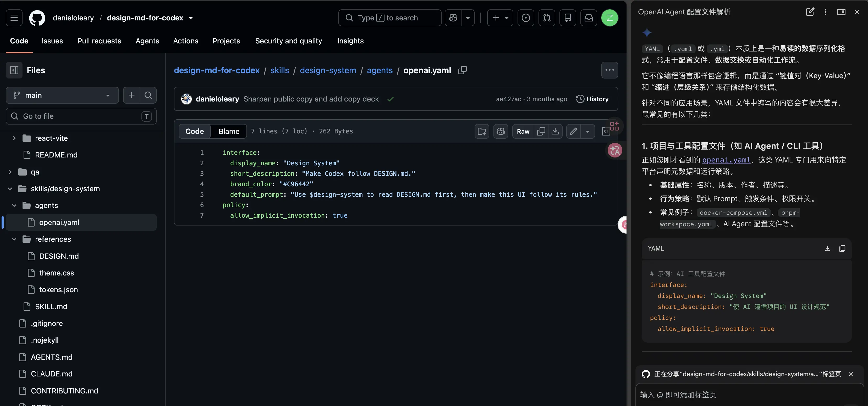Add a new file with plus button
This screenshot has width=868, height=406.
pos(131,95)
